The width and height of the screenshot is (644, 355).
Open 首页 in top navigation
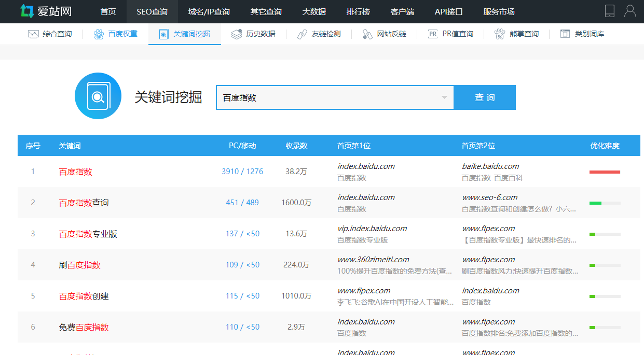tap(108, 11)
